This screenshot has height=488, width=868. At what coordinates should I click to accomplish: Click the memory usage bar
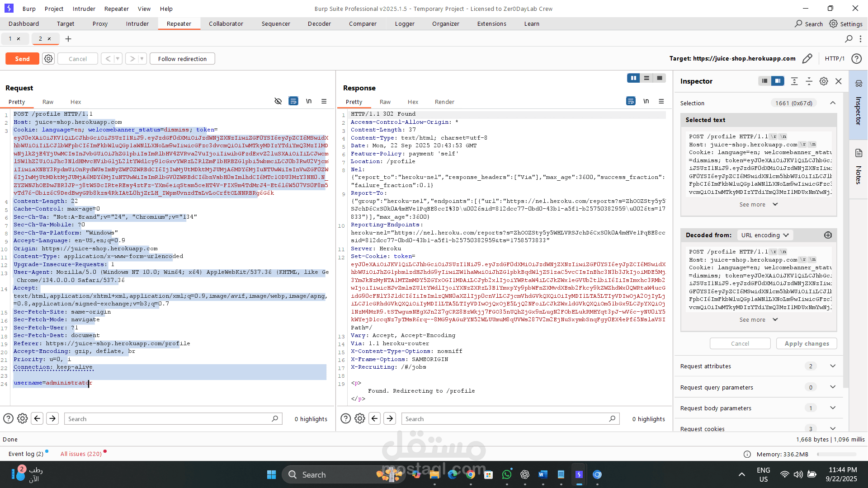click(836, 454)
